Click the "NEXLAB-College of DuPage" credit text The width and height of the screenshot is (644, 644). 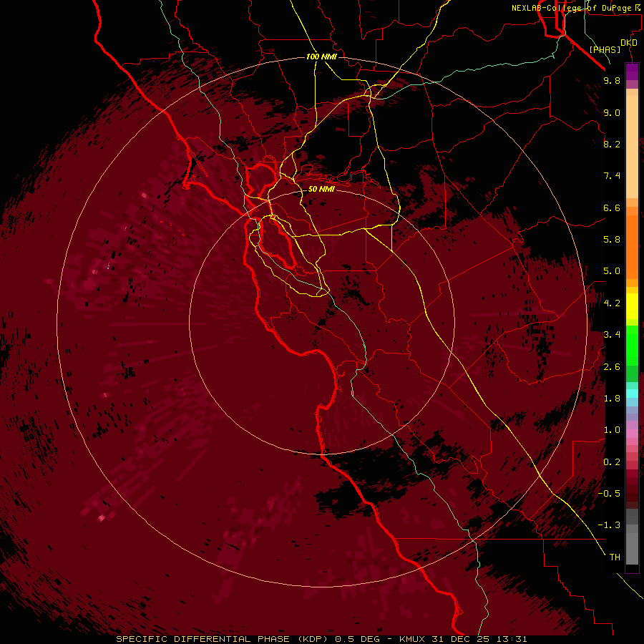pyautogui.click(x=573, y=8)
